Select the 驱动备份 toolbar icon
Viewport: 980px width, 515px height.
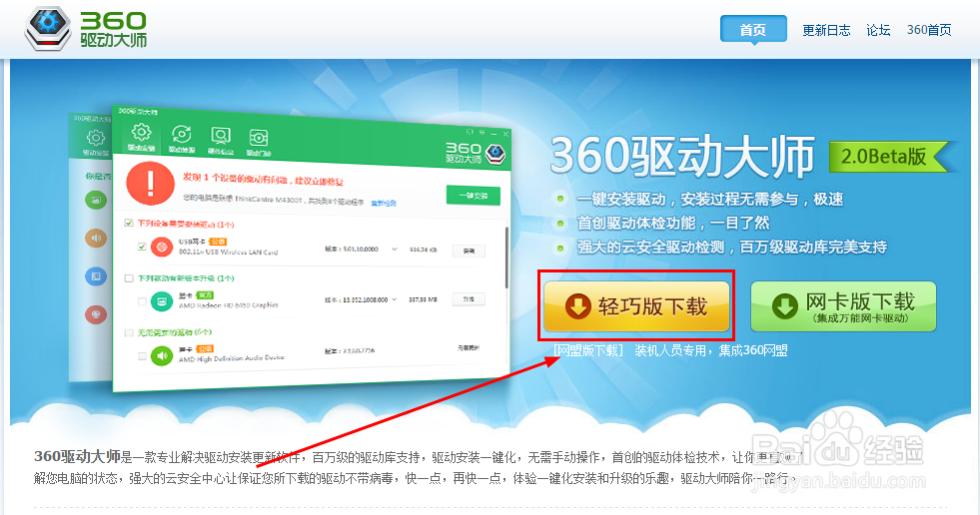pos(181,139)
